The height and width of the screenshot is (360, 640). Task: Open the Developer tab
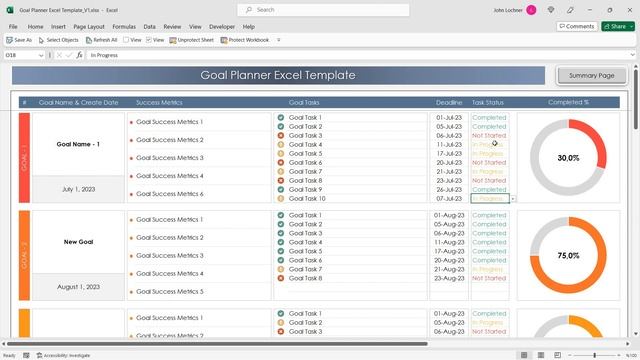coord(222,27)
